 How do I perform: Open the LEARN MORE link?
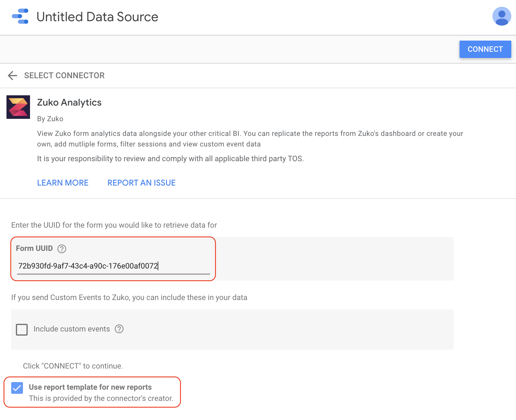point(63,183)
